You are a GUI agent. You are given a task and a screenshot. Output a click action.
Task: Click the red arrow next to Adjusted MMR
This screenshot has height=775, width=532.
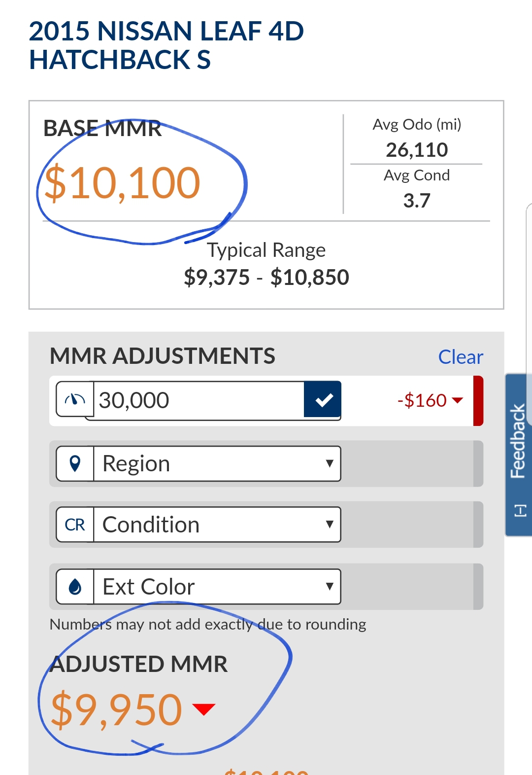[204, 709]
